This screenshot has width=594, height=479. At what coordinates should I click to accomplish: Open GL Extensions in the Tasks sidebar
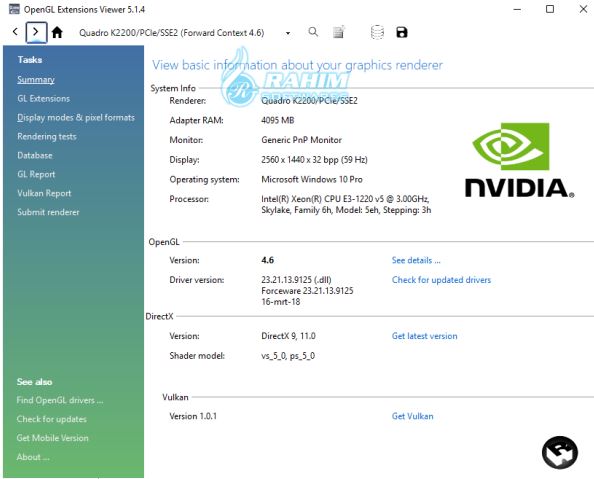[x=44, y=99]
